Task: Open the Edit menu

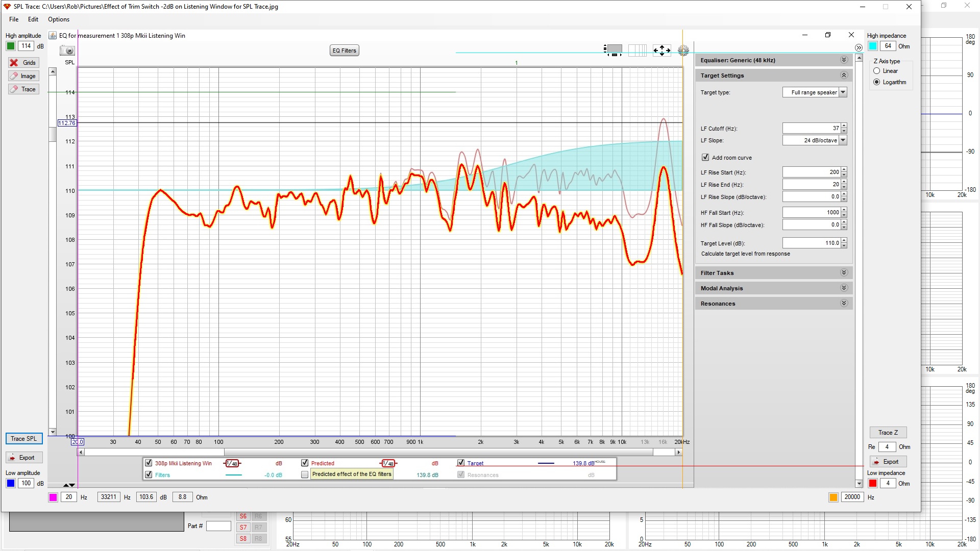Action: click(33, 19)
